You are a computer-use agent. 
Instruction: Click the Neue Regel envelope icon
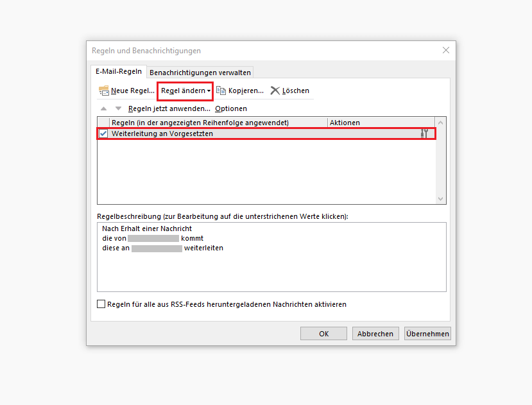(x=103, y=90)
